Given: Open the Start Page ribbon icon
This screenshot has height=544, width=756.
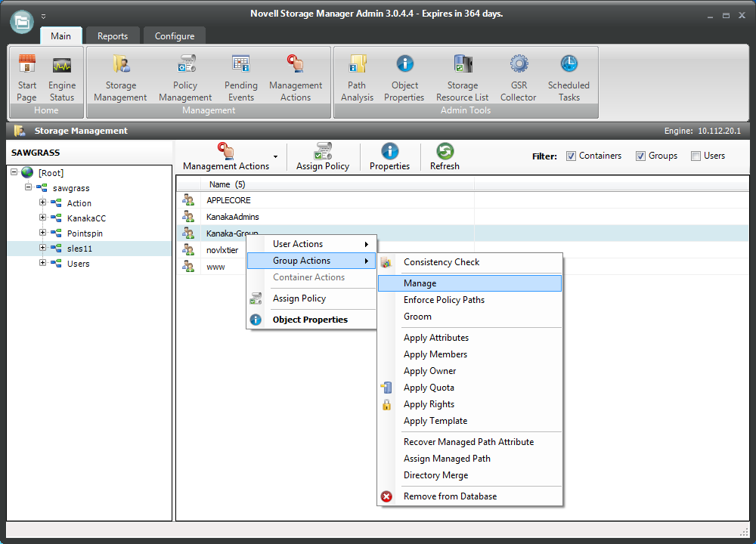Looking at the screenshot, I should pyautogui.click(x=27, y=78).
